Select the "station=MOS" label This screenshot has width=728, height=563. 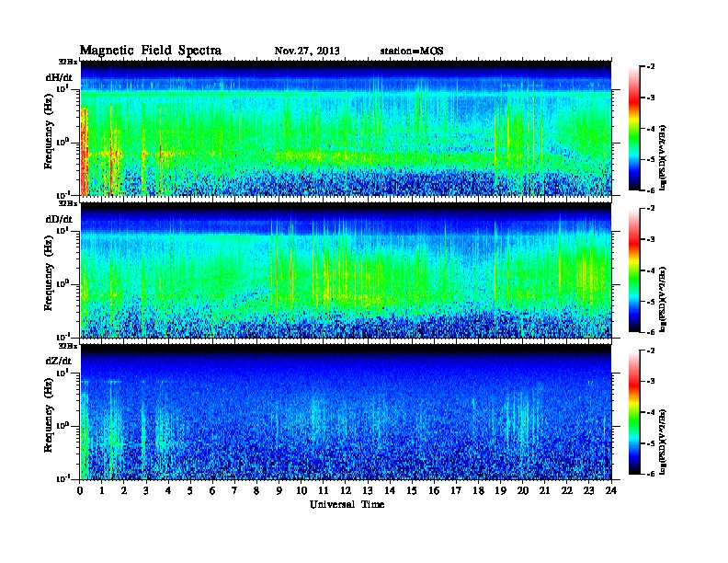tap(412, 52)
